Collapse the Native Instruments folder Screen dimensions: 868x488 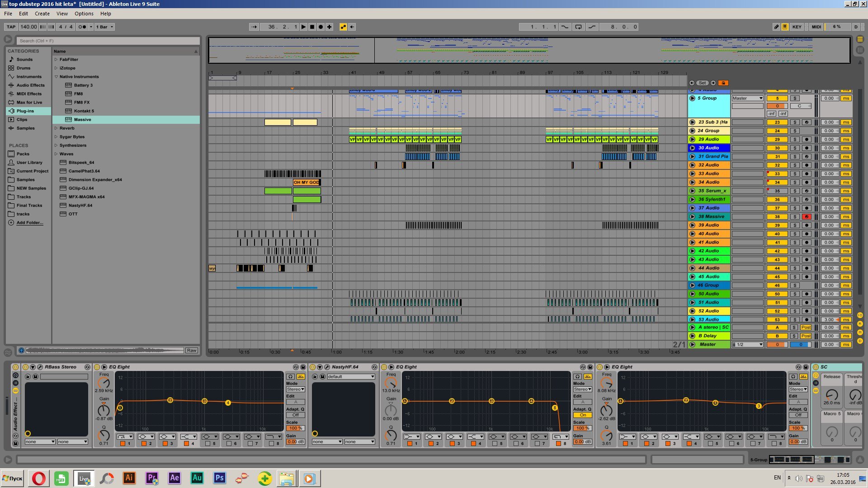56,76
